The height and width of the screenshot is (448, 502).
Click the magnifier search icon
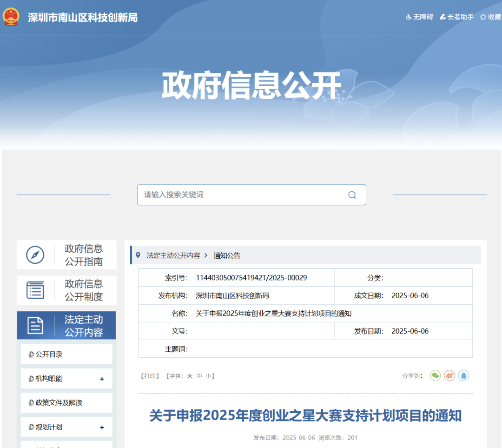click(352, 195)
